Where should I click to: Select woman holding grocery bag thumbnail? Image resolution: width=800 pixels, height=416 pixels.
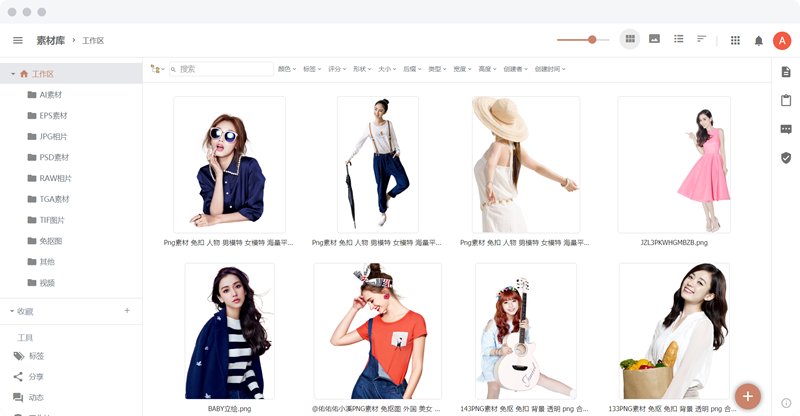674,331
